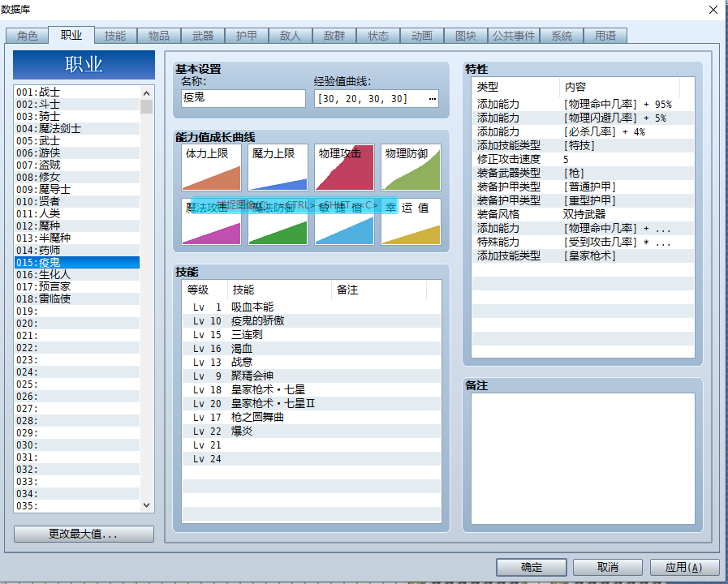
Task: Open the 物理防御 growth curve thumbnail
Action: point(411,167)
